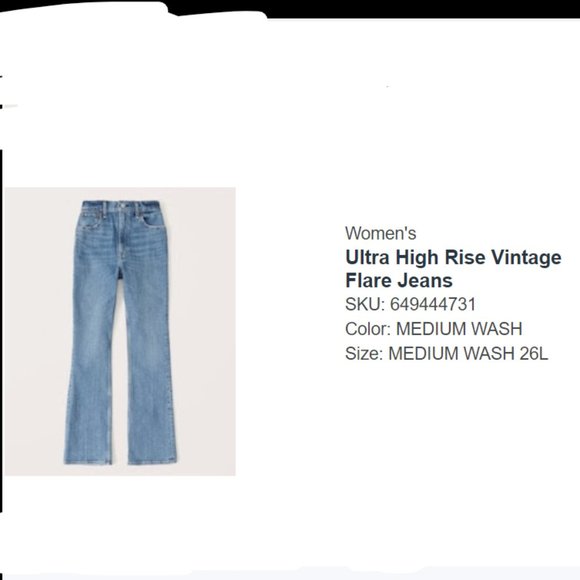The height and width of the screenshot is (580, 580).
Task: Click the front pocket of the jeans
Action: coord(152,220)
